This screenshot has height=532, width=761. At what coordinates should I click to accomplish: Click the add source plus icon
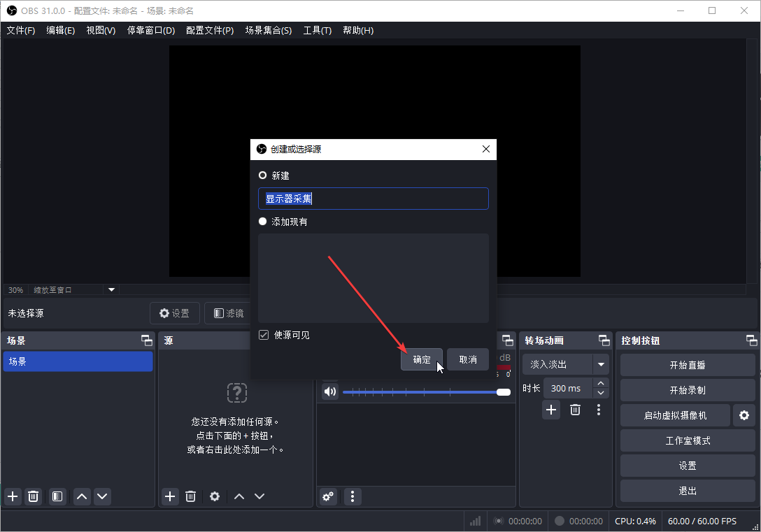tap(170, 496)
